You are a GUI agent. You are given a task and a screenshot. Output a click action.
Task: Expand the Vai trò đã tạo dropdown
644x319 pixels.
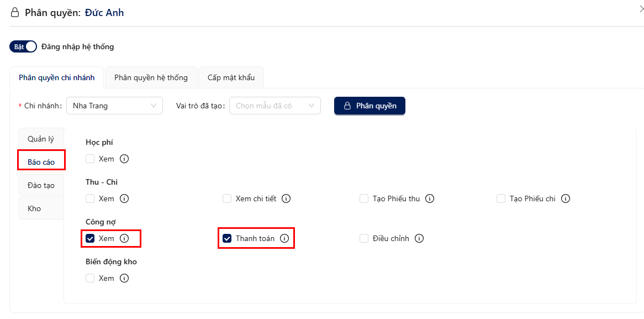click(x=275, y=106)
